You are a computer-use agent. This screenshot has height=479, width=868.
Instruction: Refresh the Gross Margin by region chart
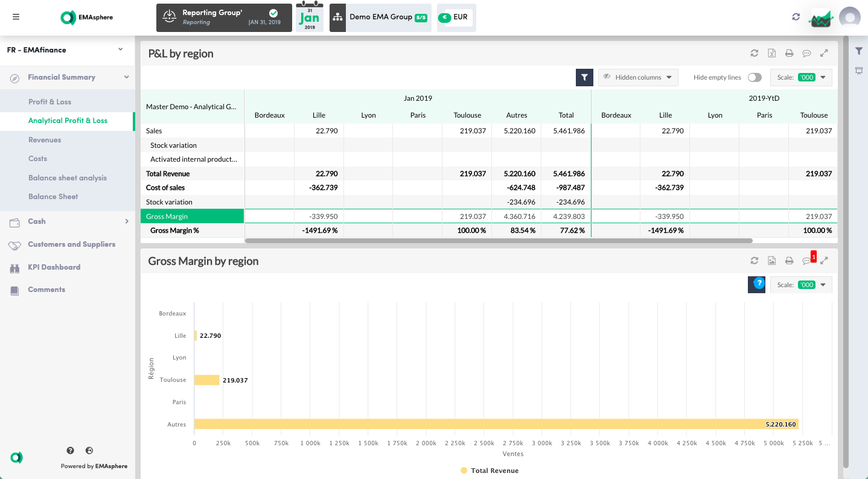pyautogui.click(x=754, y=261)
